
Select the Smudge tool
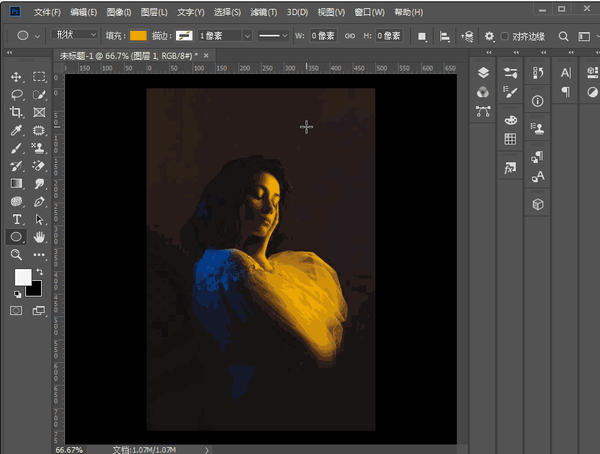click(x=39, y=184)
